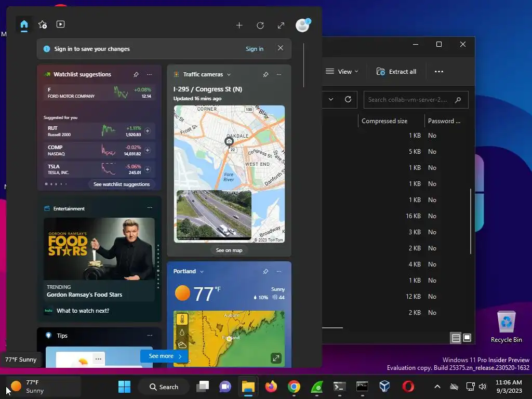Select the 12 KB compressed size cell

pyautogui.click(x=413, y=297)
